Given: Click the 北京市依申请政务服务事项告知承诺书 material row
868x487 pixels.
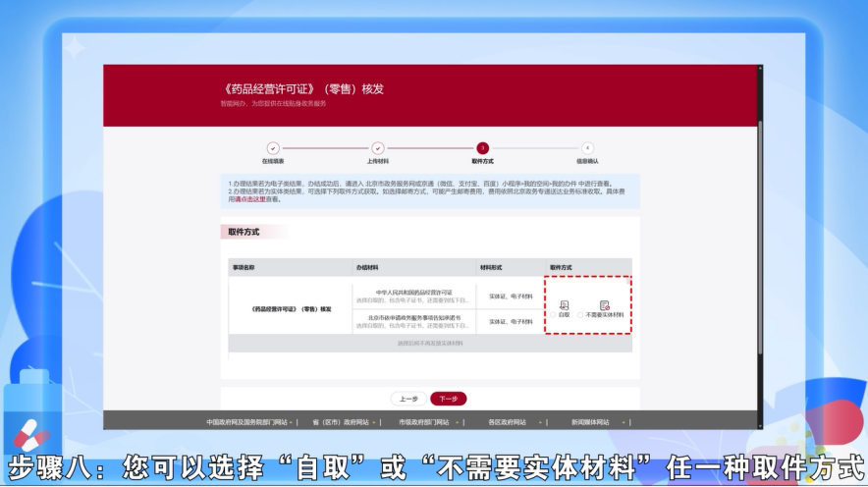Looking at the screenshot, I should (x=414, y=318).
